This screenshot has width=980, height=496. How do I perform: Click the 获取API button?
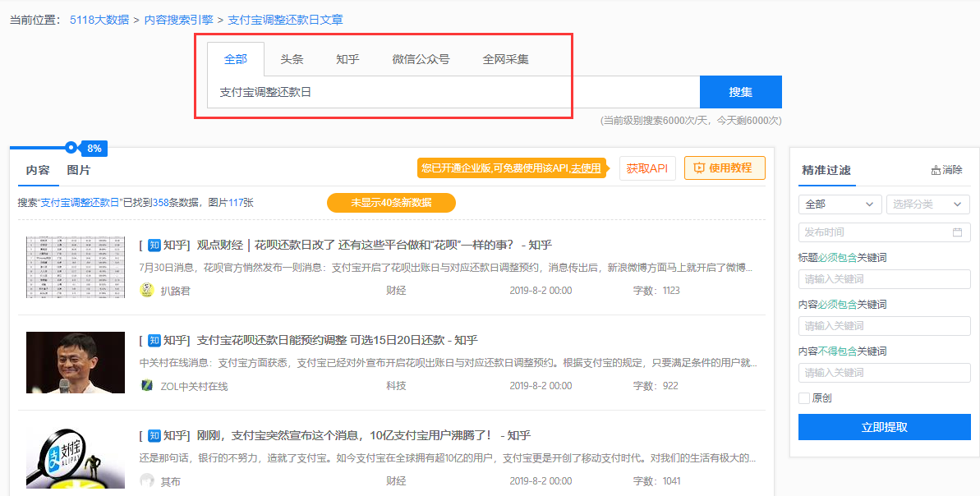coord(647,168)
